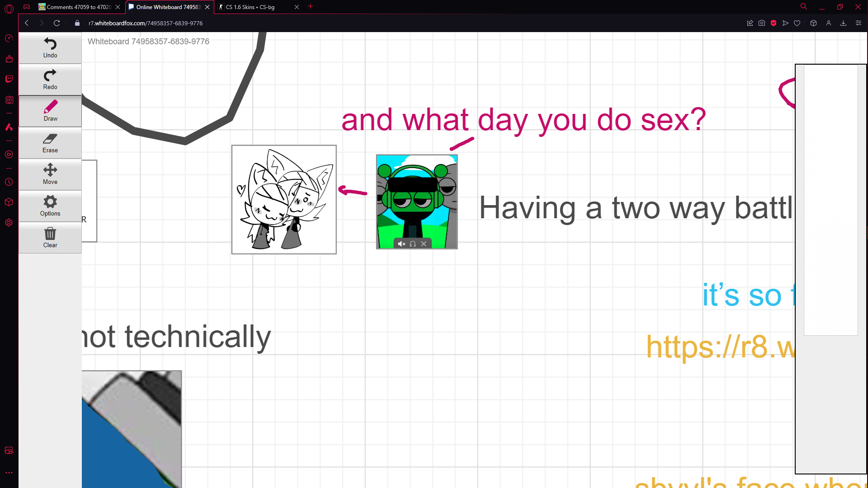Screen dimensions: 868x488
Task: Click the address bar URL field
Action: 146,23
